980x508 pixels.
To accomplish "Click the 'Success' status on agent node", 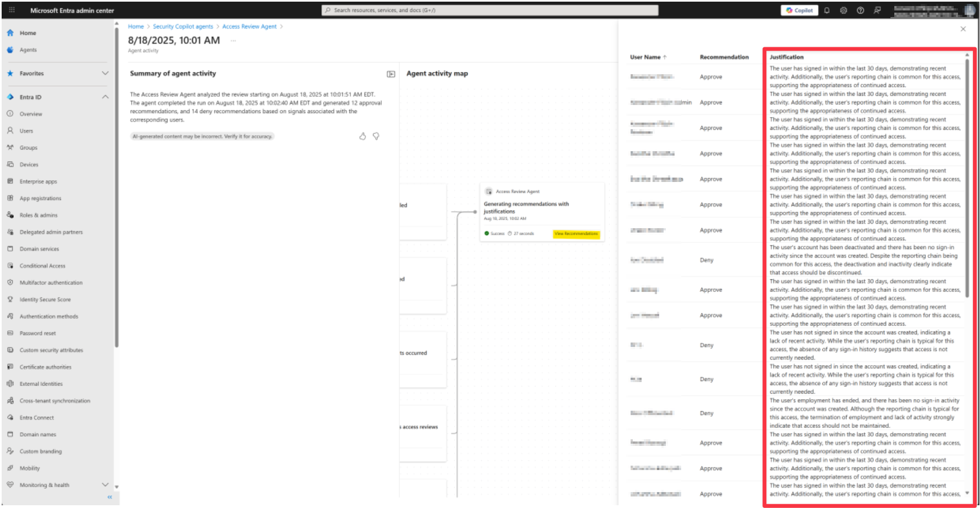I will coord(494,234).
